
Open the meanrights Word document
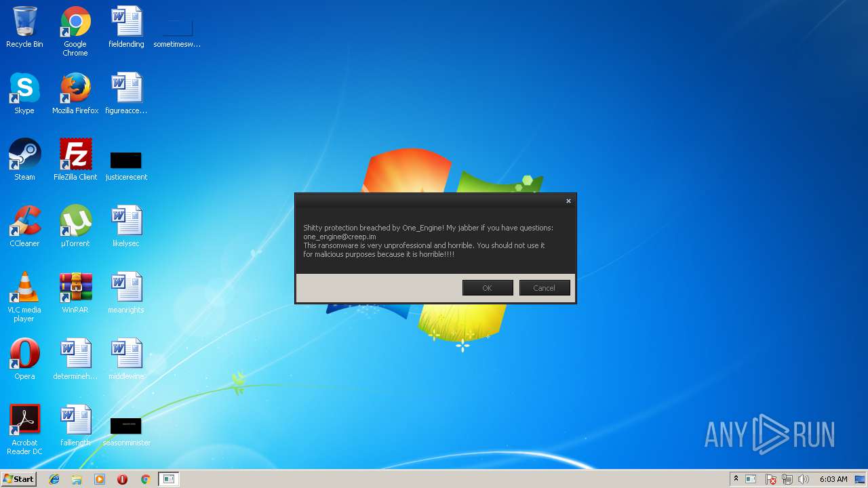coord(126,293)
